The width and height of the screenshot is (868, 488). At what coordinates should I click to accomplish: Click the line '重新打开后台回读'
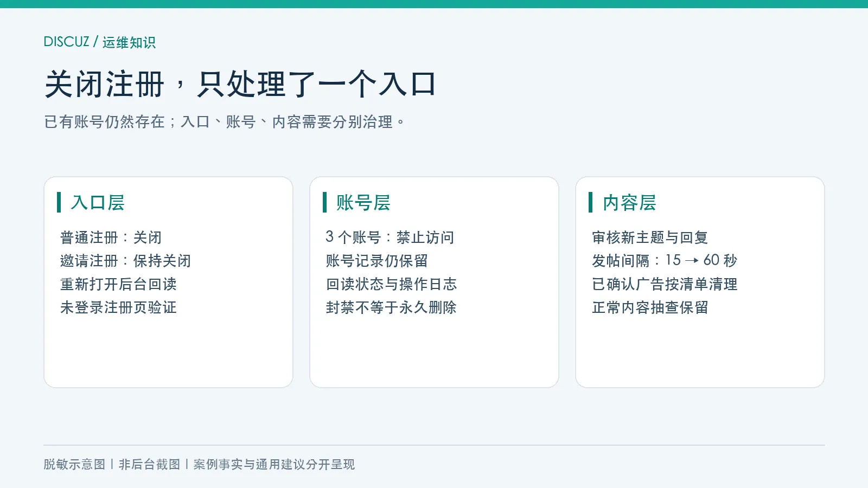(118, 284)
